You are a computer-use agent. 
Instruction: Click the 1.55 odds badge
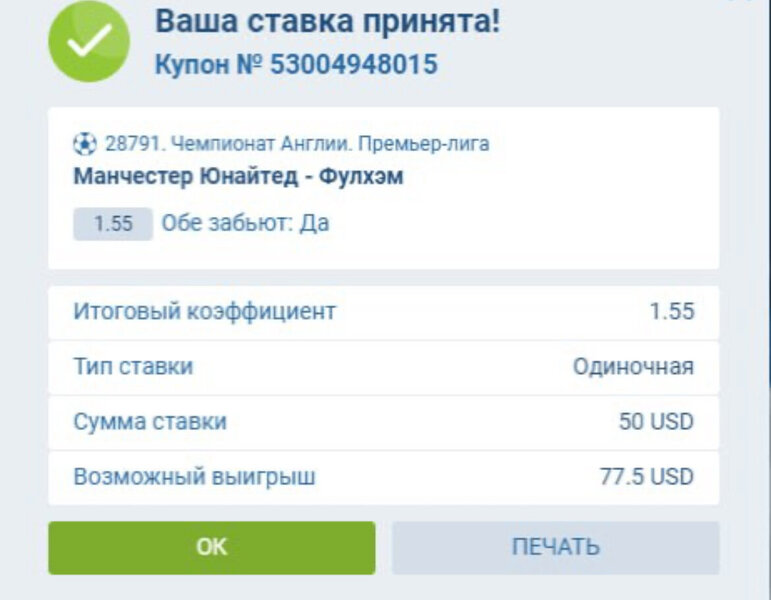coord(113,224)
